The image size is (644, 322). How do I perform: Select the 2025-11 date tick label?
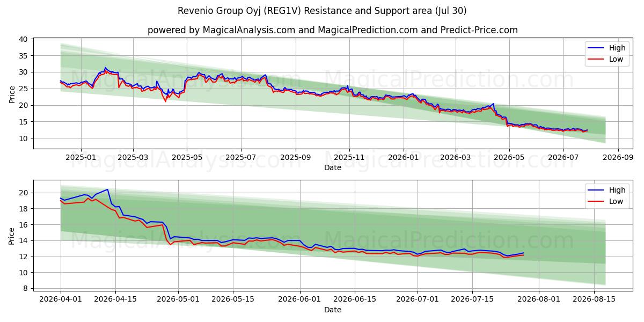tap(349, 158)
